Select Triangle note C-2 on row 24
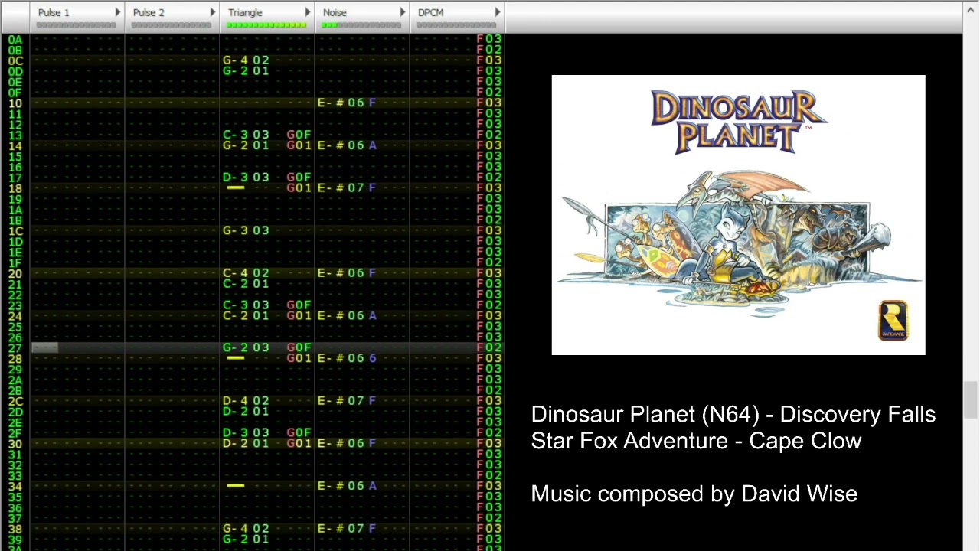 236,316
